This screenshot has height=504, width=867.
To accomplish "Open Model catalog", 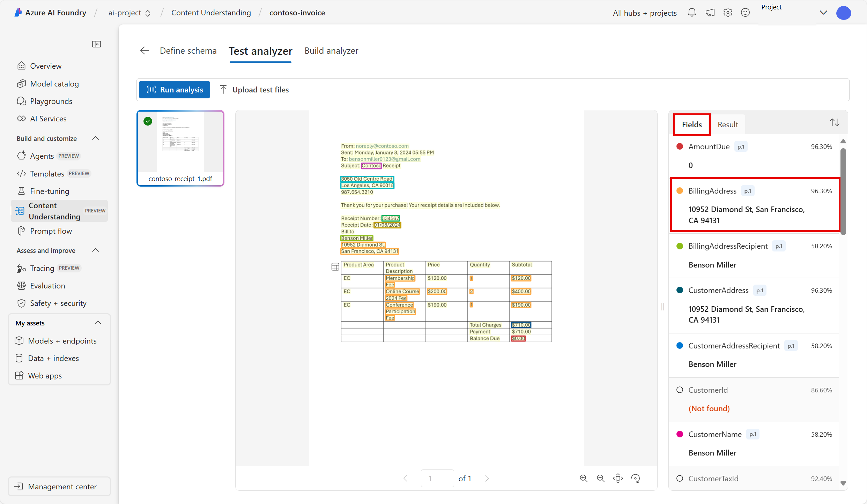I will click(x=48, y=84).
